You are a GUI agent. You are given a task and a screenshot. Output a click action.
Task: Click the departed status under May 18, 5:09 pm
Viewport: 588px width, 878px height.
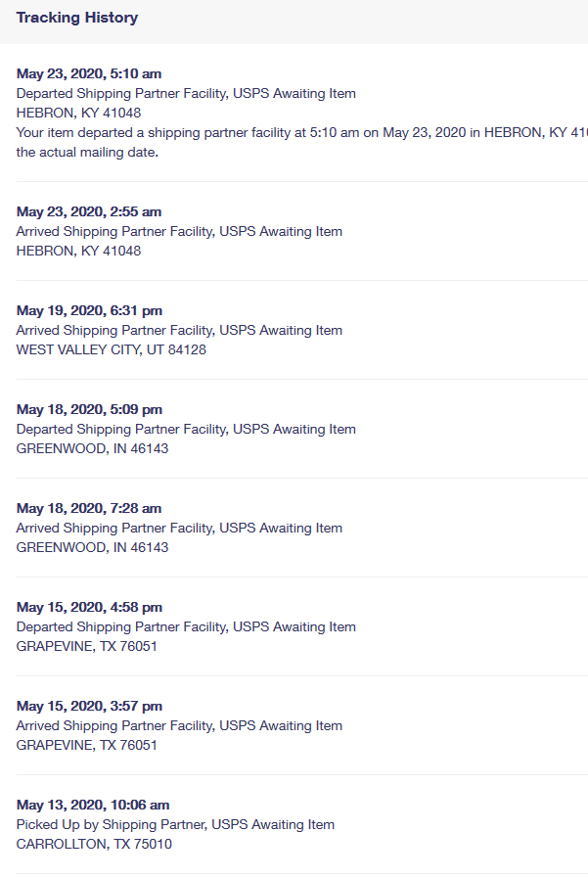pos(186,429)
